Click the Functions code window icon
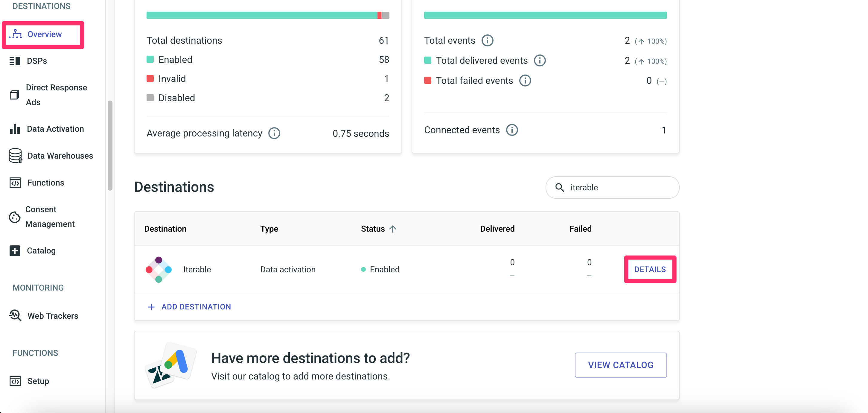 point(15,183)
